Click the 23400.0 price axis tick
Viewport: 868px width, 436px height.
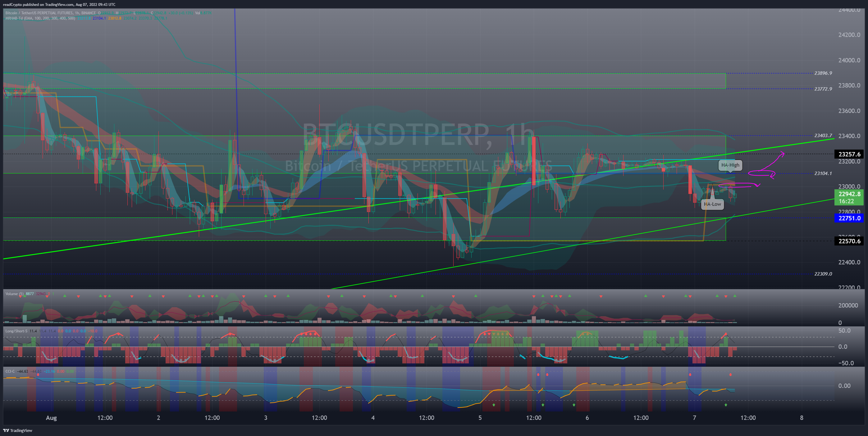(x=849, y=136)
